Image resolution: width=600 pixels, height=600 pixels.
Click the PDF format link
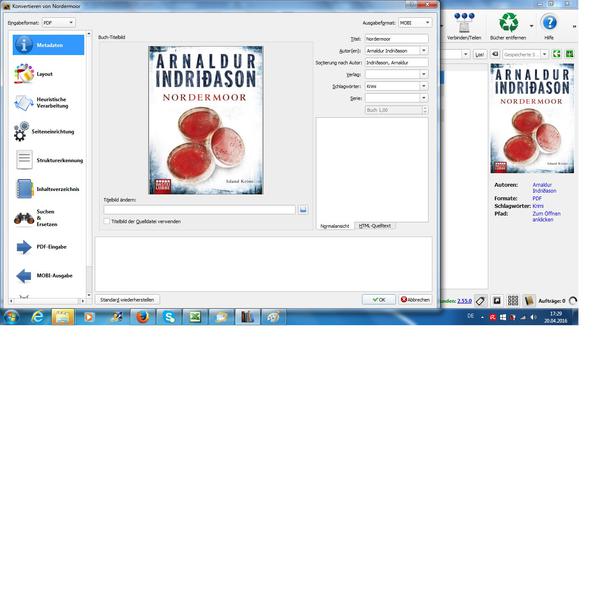click(537, 198)
